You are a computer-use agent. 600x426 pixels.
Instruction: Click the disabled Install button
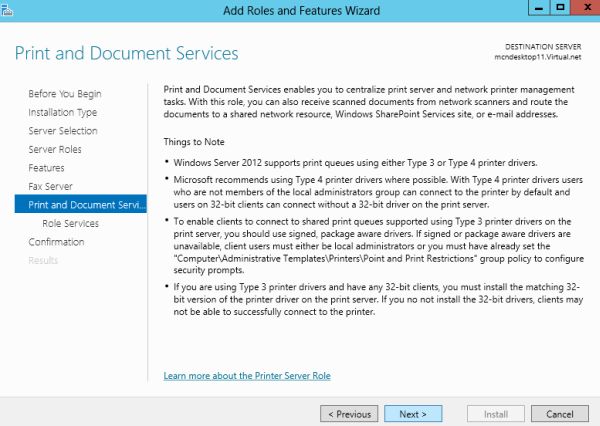coord(496,414)
